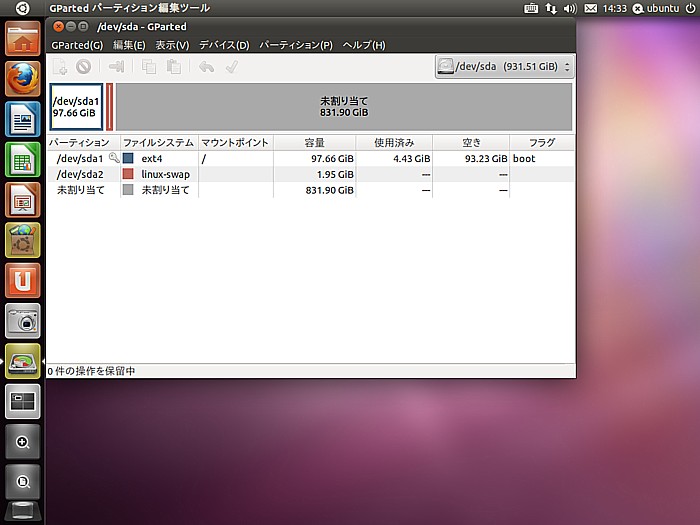Launch LibreOffice Writer from the launcher
700x525 pixels.
click(23, 119)
